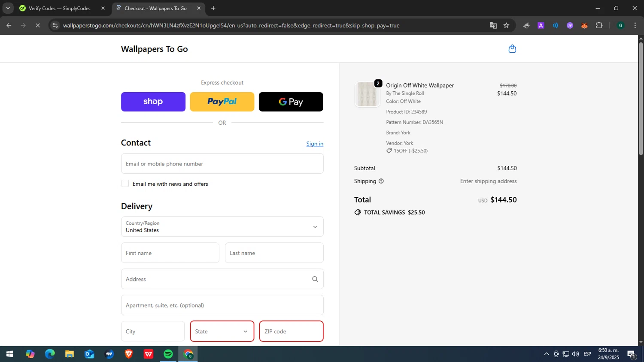The width and height of the screenshot is (644, 362).
Task: Click the blue sound-wave extension icon
Action: tap(555, 25)
